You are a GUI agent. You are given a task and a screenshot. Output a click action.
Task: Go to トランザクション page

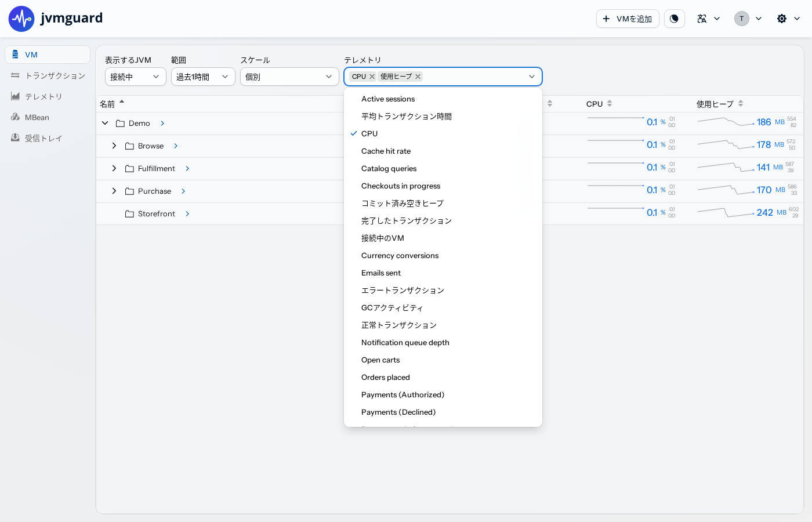pos(48,75)
